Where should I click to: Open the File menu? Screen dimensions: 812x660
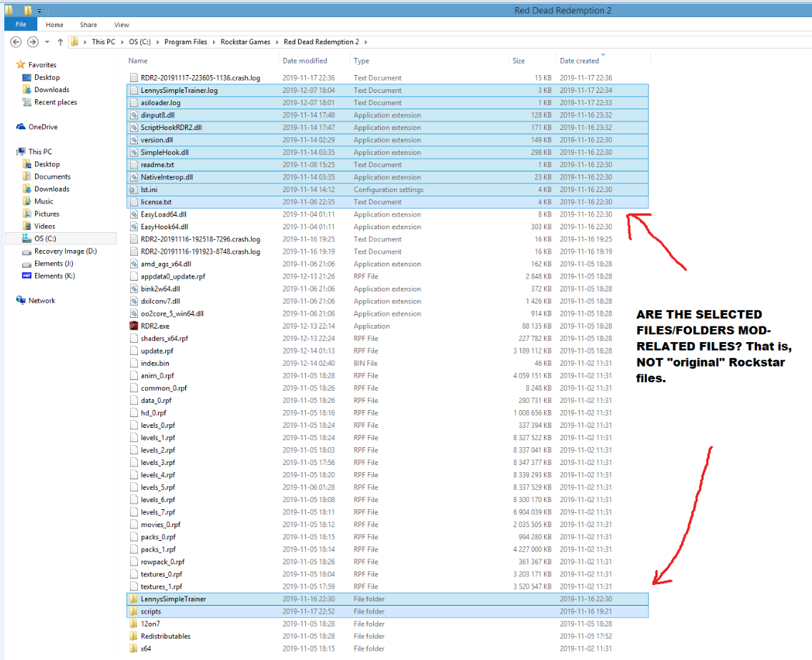click(x=21, y=24)
